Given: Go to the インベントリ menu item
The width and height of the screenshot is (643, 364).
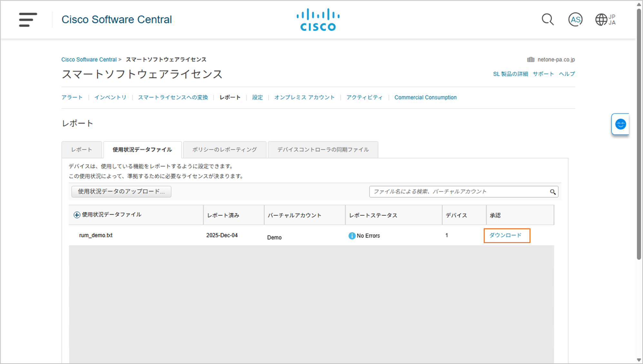Looking at the screenshot, I should point(110,97).
